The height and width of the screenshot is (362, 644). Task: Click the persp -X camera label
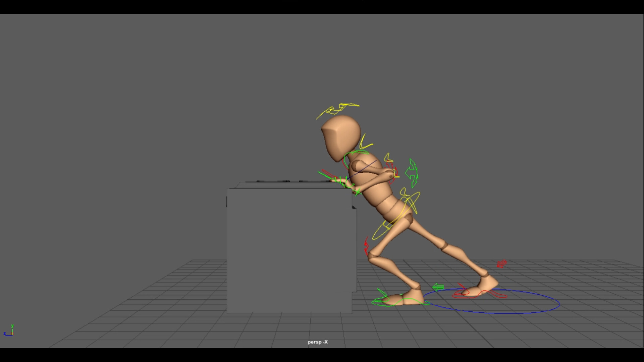[x=317, y=342]
